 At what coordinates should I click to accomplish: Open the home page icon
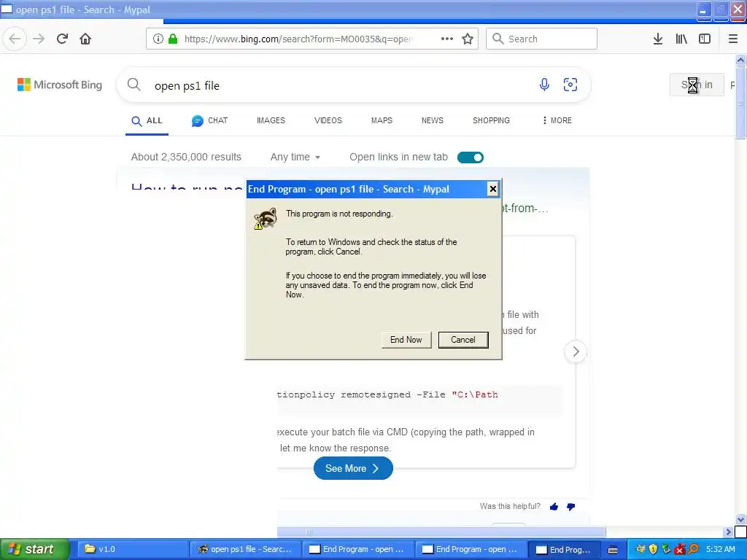click(85, 39)
